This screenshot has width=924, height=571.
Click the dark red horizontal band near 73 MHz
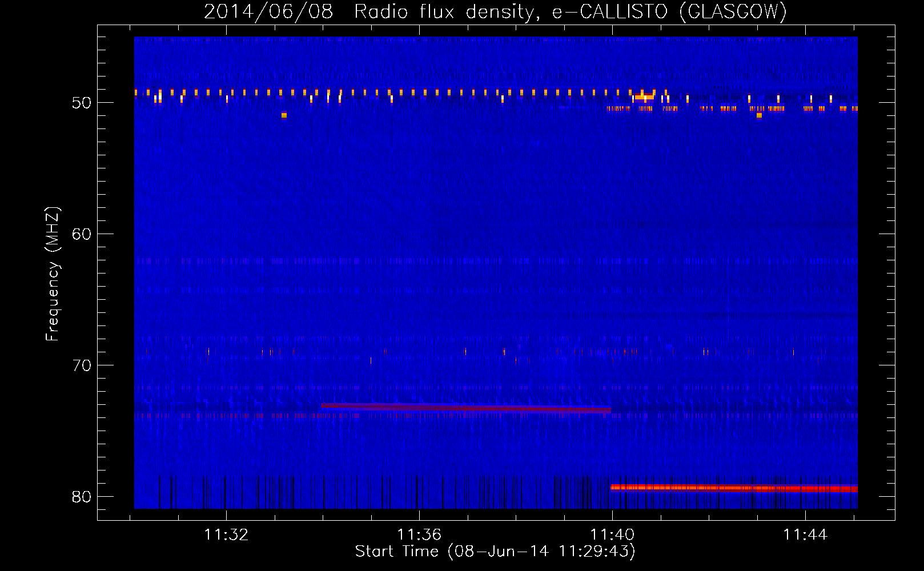pos(465,408)
